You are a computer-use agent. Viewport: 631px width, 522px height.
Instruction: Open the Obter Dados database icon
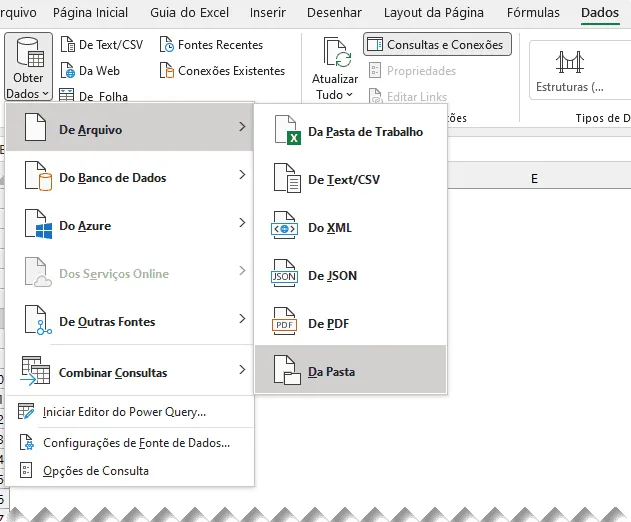30,52
